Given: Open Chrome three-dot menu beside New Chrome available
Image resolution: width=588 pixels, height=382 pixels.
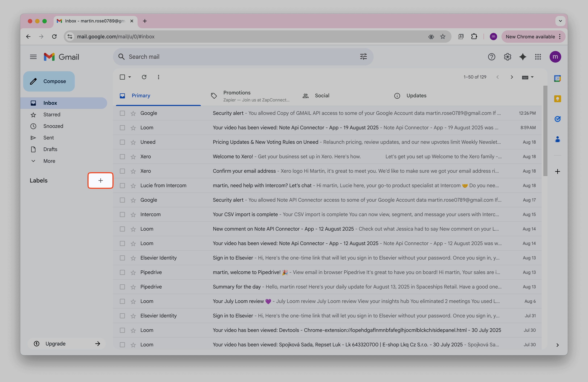Looking at the screenshot, I should pyautogui.click(x=560, y=37).
